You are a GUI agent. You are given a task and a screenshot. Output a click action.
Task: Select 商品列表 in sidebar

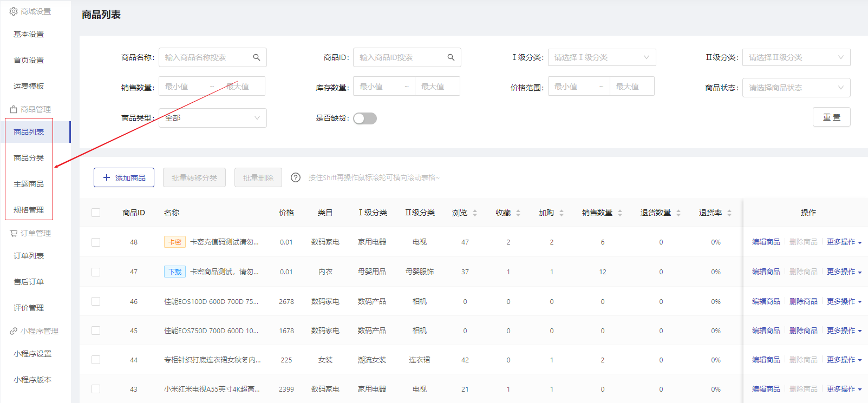(29, 132)
